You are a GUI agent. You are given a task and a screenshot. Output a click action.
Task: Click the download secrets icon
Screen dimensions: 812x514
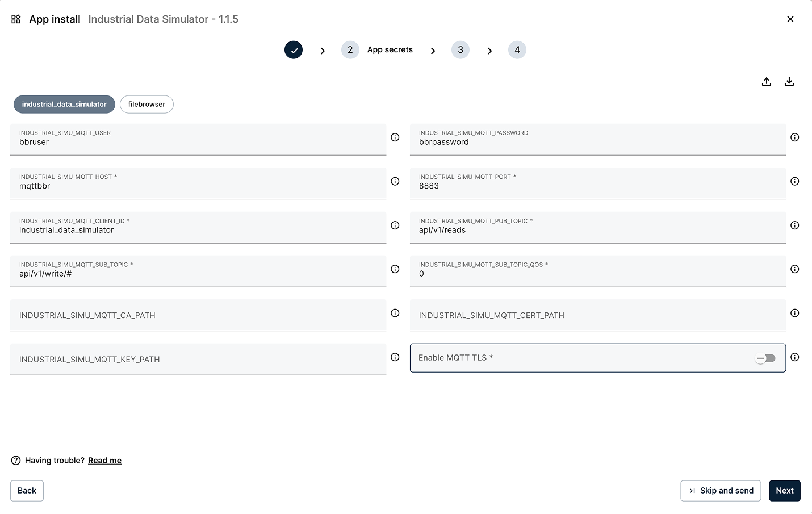coord(789,82)
